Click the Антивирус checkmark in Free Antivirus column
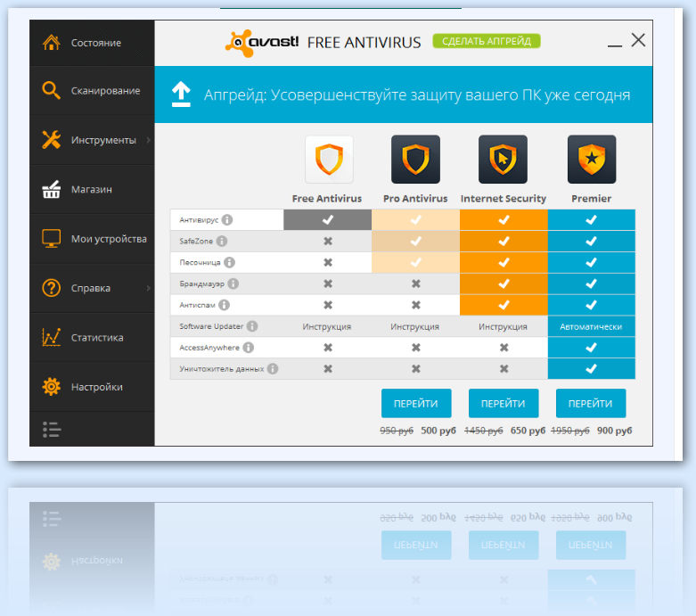 pyautogui.click(x=328, y=220)
